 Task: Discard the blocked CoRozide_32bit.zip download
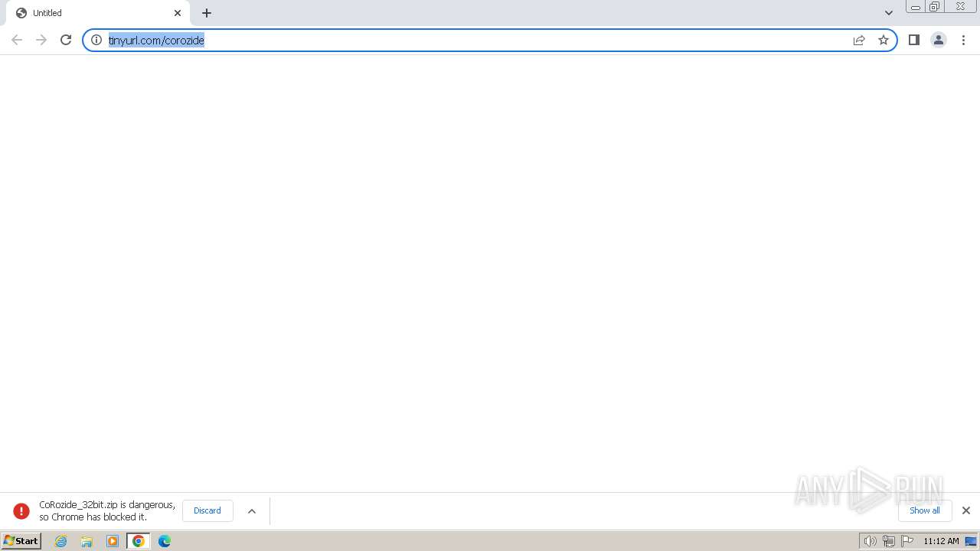point(207,510)
